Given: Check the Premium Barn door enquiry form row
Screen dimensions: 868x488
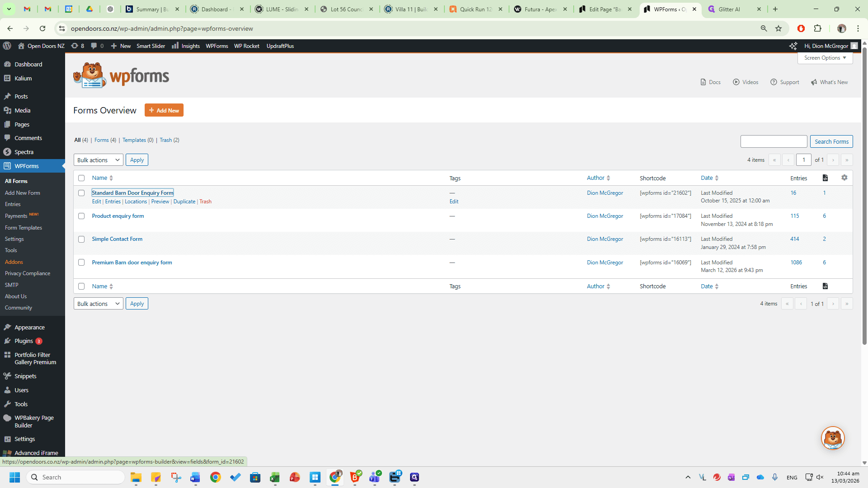Looking at the screenshot, I should (81, 263).
